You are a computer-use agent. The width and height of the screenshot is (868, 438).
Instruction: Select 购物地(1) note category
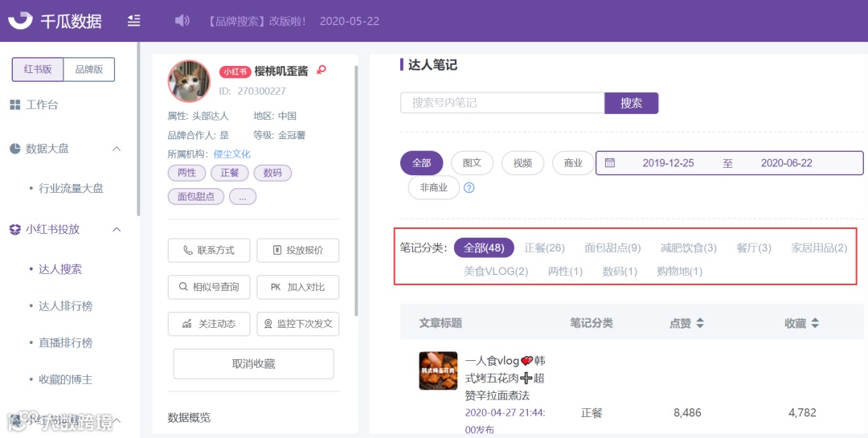point(680,272)
